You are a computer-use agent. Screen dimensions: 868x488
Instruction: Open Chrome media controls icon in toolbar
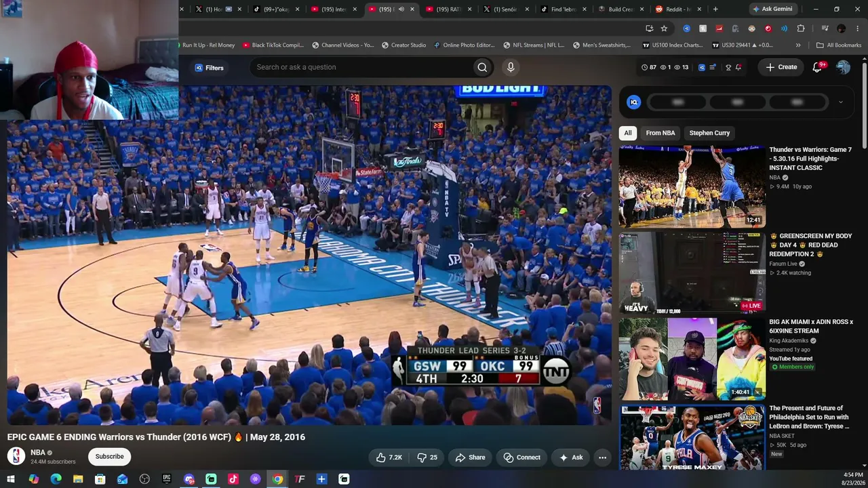825,28
